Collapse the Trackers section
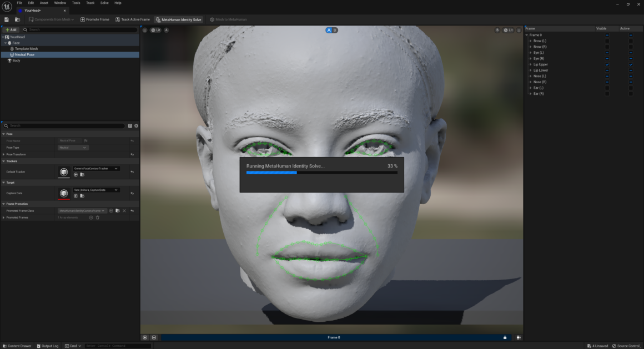The width and height of the screenshot is (644, 349). (x=4, y=161)
